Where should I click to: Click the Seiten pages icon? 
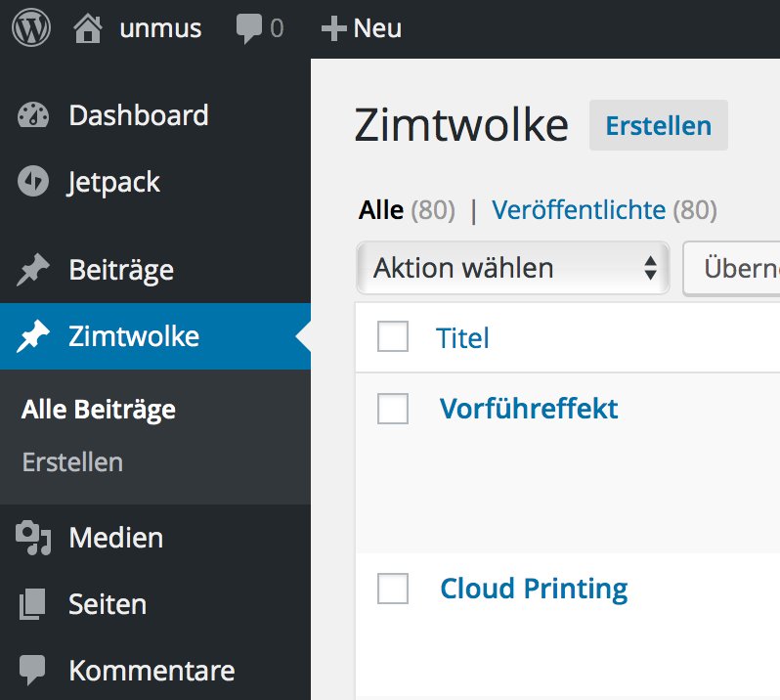tap(33, 605)
